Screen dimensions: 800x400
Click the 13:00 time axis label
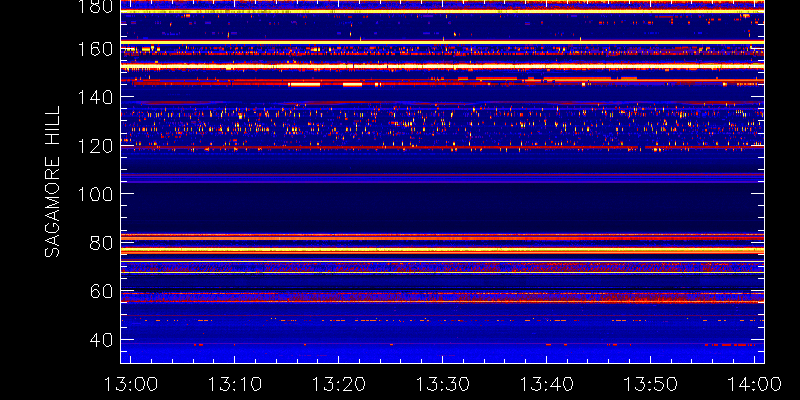[131, 384]
